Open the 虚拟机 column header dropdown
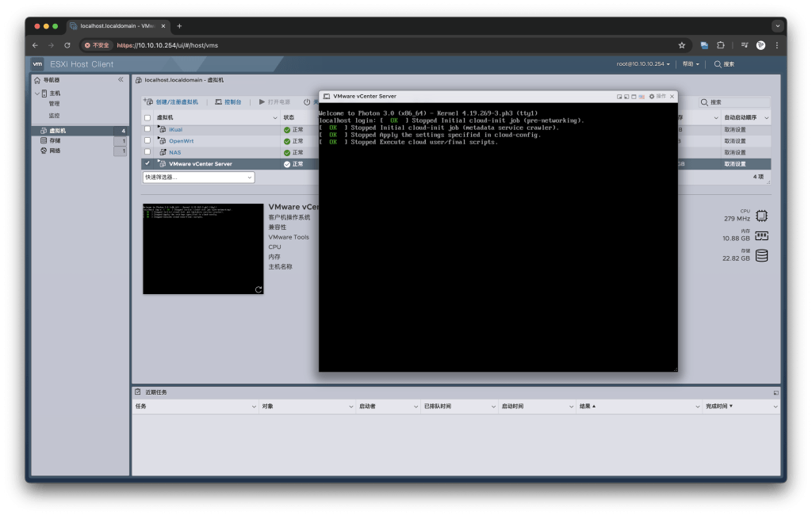This screenshot has height=516, width=812. coord(275,118)
